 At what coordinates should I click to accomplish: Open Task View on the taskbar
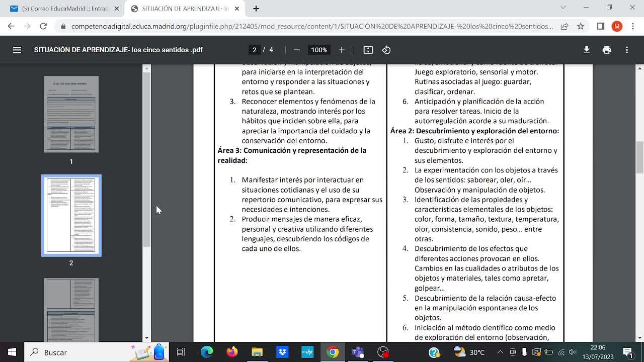181,352
